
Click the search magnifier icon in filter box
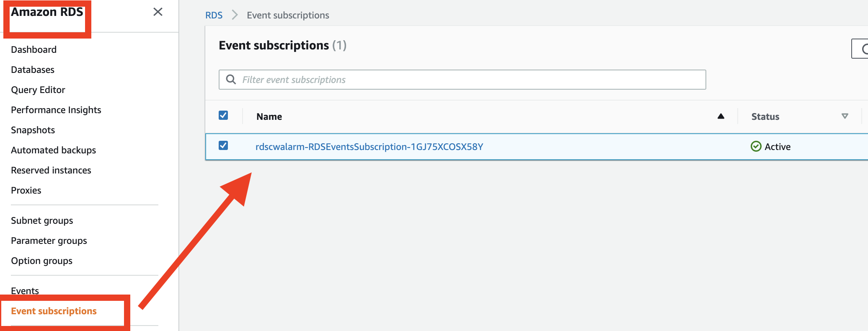pyautogui.click(x=231, y=79)
